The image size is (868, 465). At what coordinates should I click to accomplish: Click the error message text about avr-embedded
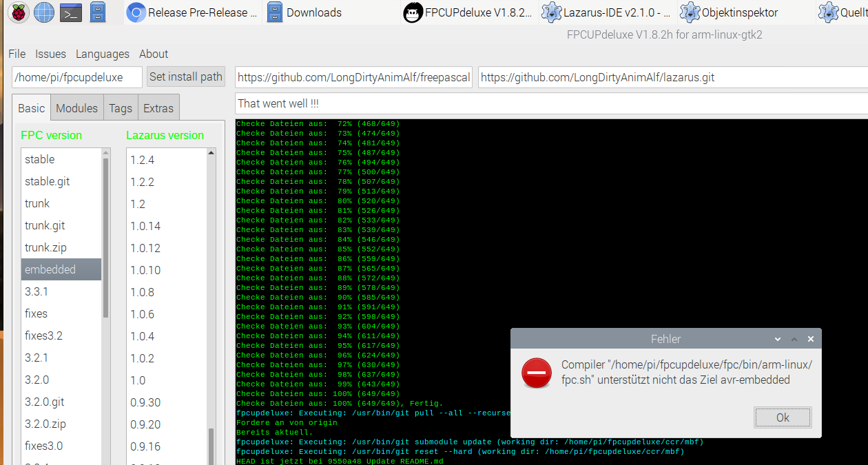point(686,372)
